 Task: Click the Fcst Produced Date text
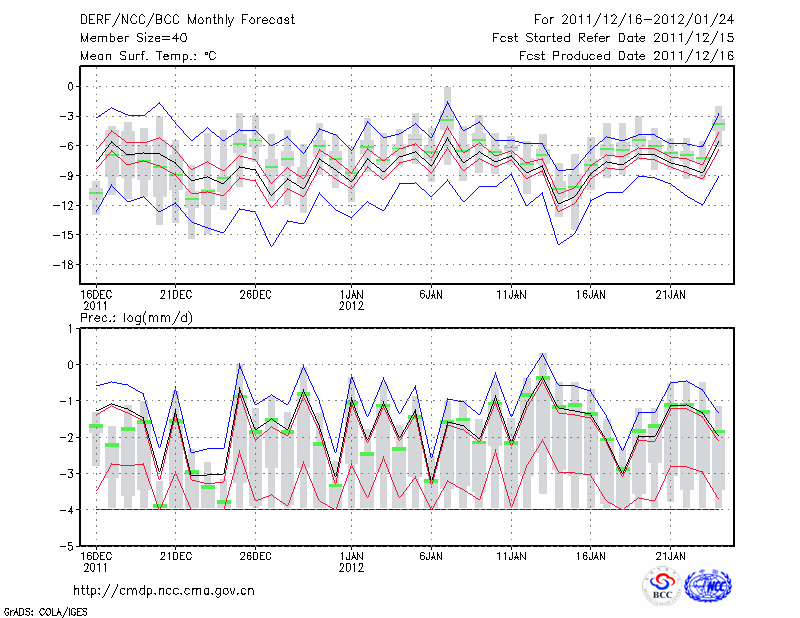coord(627,56)
